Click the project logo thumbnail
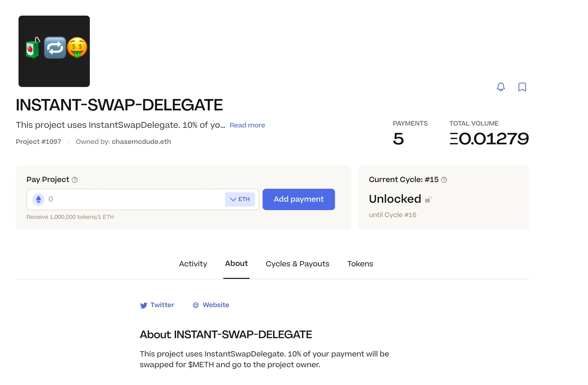 pyautogui.click(x=54, y=51)
